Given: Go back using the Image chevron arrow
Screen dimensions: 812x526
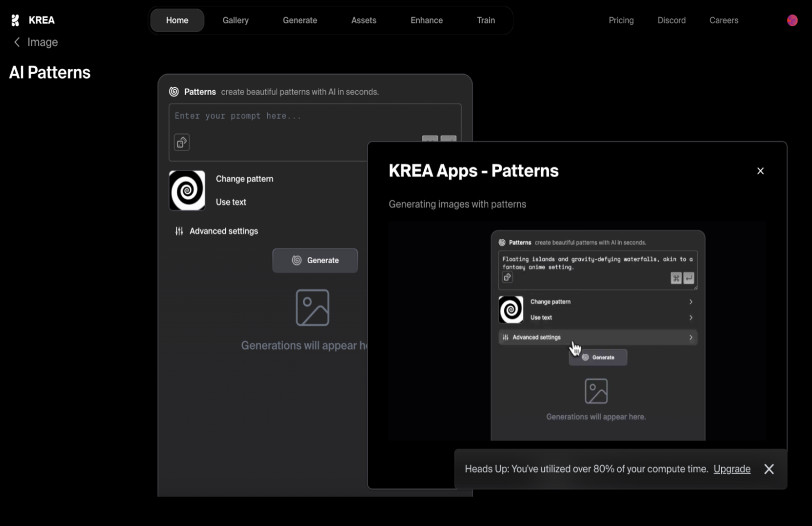Looking at the screenshot, I should (17, 42).
